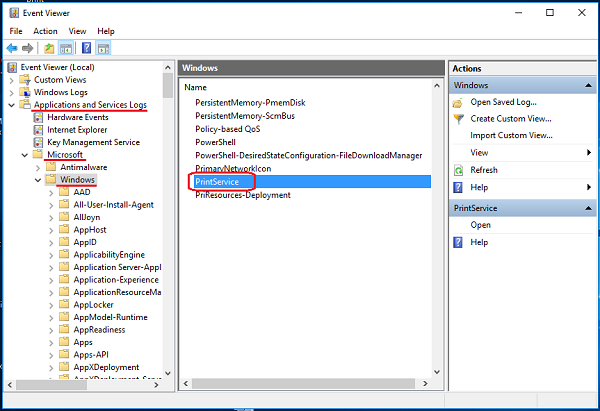Click the center pane vertical scrollbar up arrow

click(437, 86)
